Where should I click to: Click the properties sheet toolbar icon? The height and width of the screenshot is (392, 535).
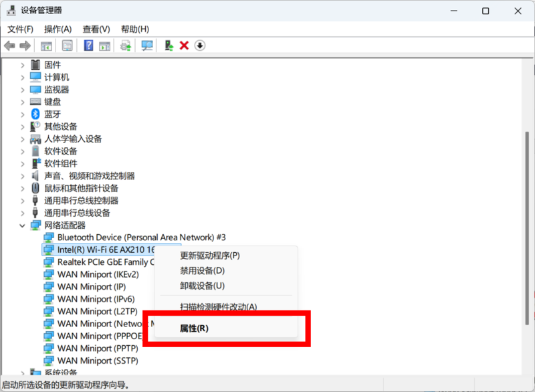tap(68, 45)
